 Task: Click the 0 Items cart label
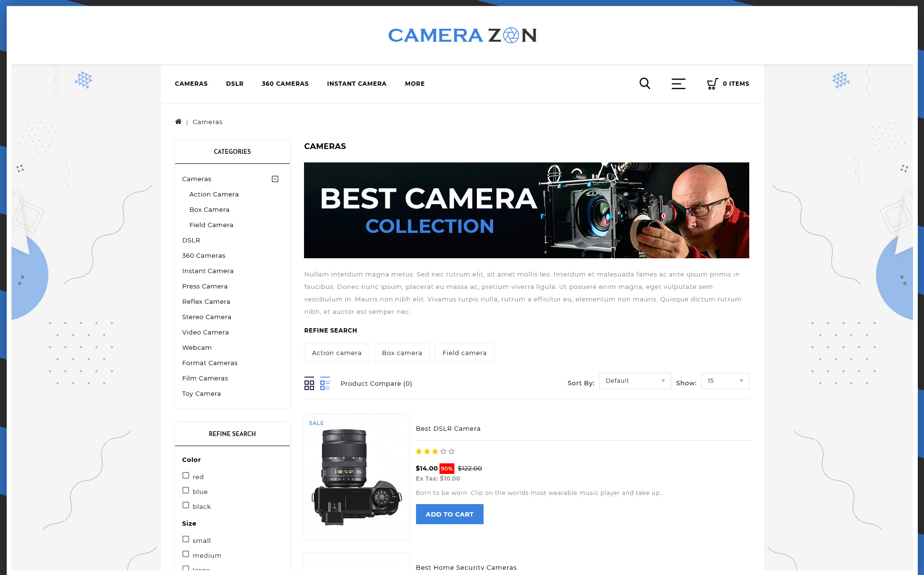point(736,83)
